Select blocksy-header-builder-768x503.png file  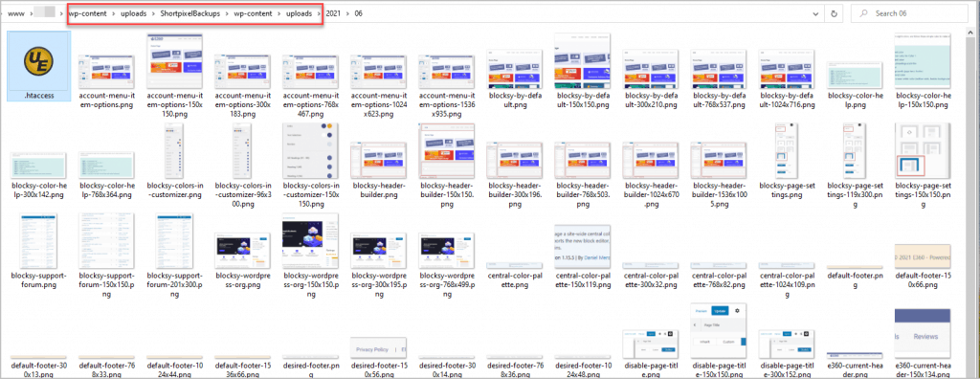pos(583,160)
